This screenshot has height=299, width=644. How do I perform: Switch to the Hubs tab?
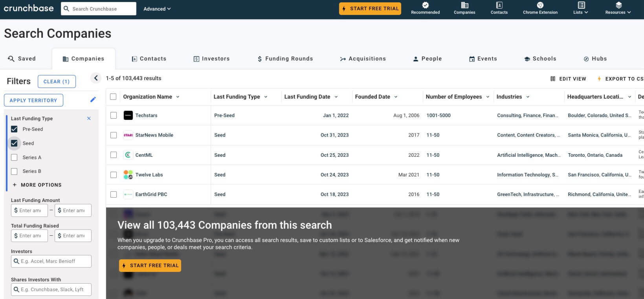(595, 59)
